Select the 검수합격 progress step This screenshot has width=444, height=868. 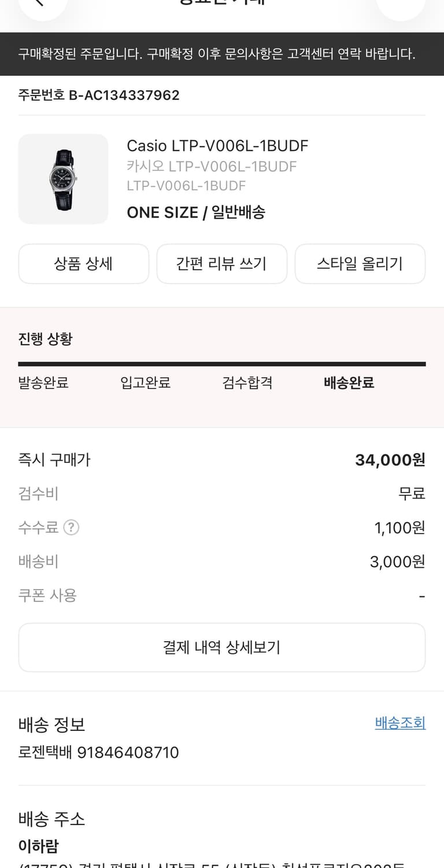(247, 382)
